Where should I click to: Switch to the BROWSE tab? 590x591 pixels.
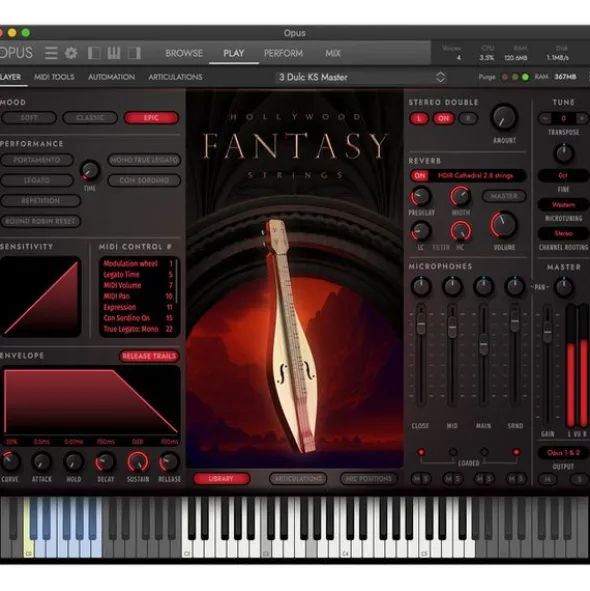click(x=184, y=53)
